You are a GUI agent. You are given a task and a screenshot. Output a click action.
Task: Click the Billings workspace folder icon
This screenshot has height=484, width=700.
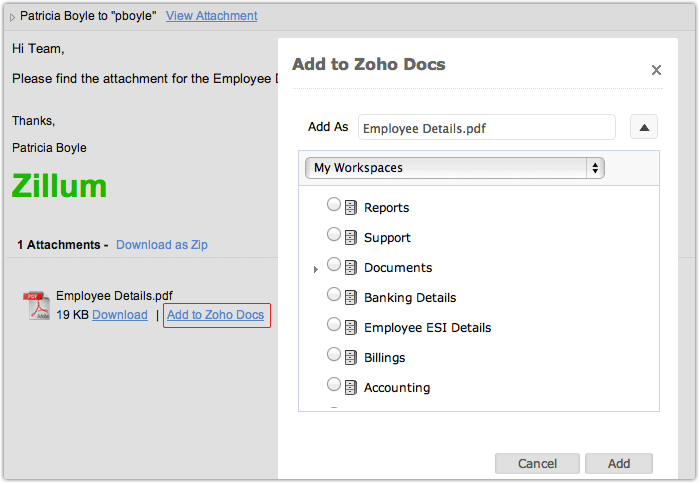(351, 358)
